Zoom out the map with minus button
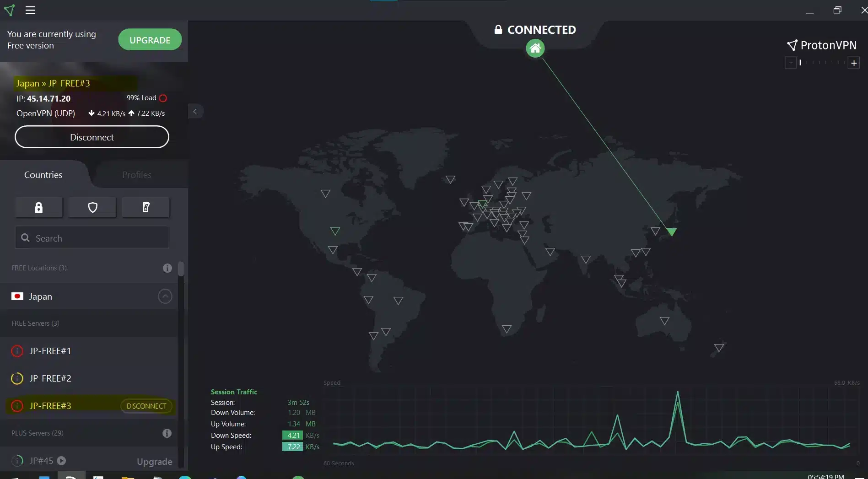Screen dimensions: 868x479 click(791, 63)
